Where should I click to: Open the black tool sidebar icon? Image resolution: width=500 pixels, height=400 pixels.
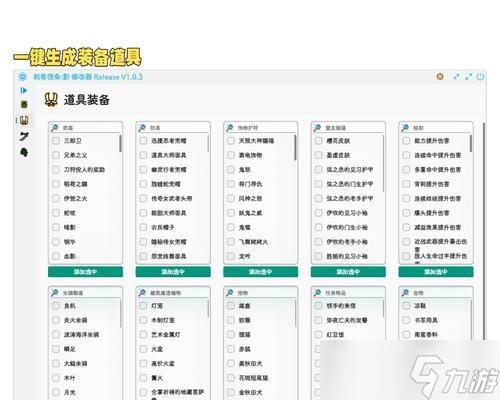[24, 136]
